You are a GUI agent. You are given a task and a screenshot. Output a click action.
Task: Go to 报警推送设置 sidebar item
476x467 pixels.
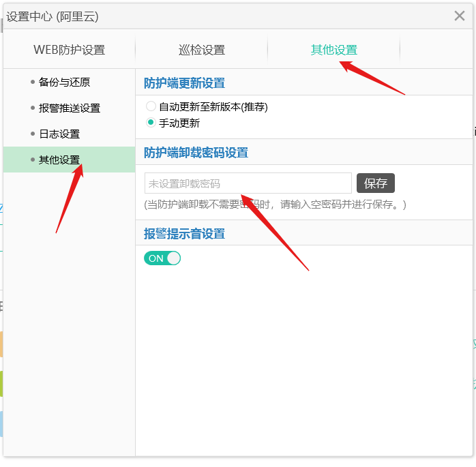point(69,108)
